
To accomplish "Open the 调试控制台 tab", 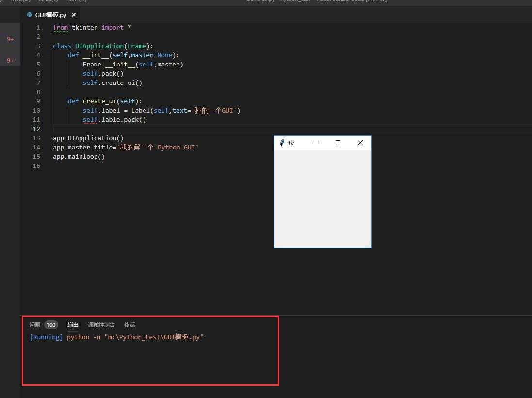I will point(101,325).
